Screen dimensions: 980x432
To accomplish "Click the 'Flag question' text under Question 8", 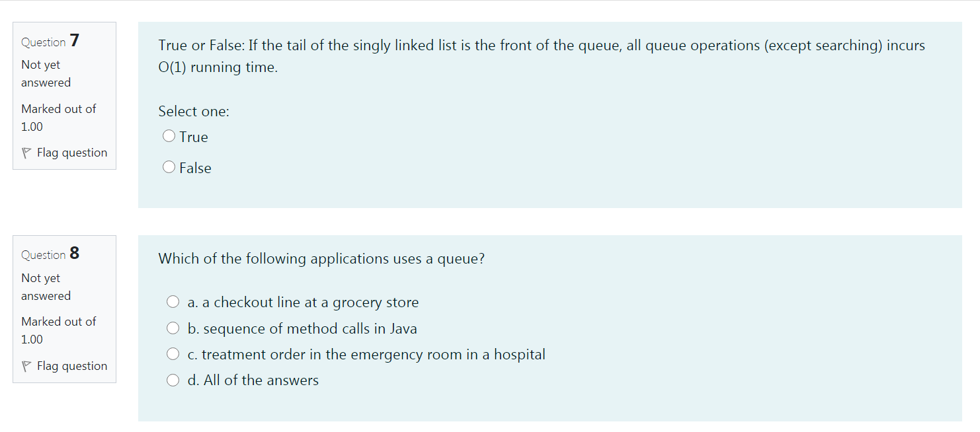I will pos(72,367).
